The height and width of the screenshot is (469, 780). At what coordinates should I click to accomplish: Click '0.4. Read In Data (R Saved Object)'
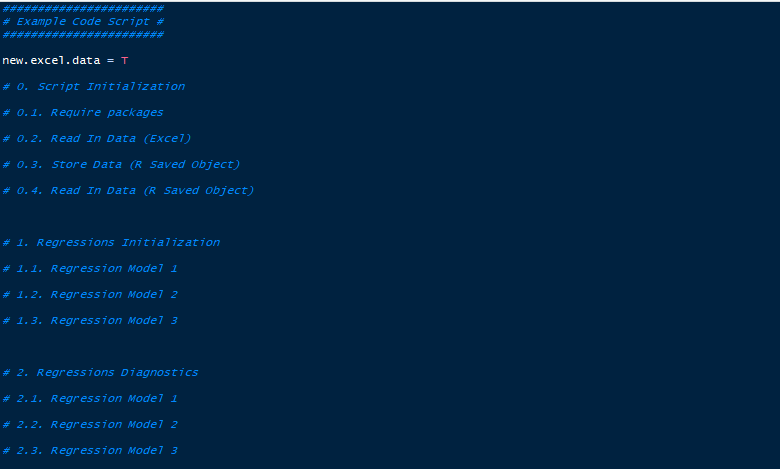click(x=128, y=190)
